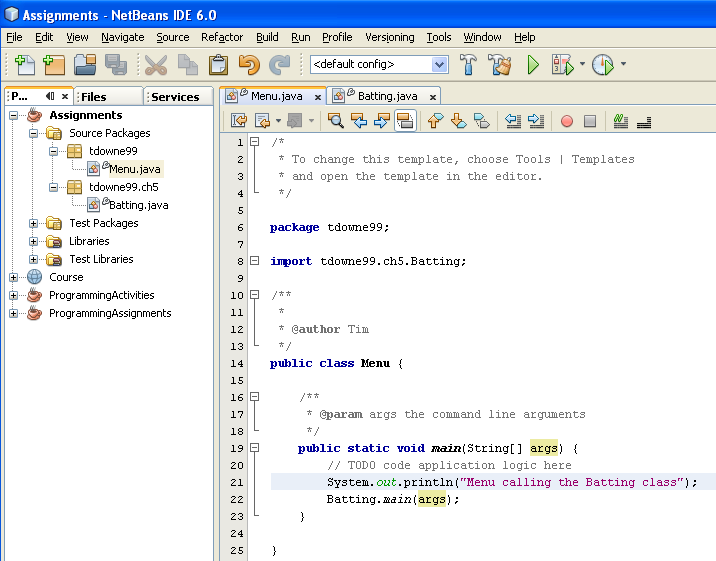Viewport: 716px width, 561px height.
Task: Collapse the Javadoc fold at line 10
Action: (254, 295)
